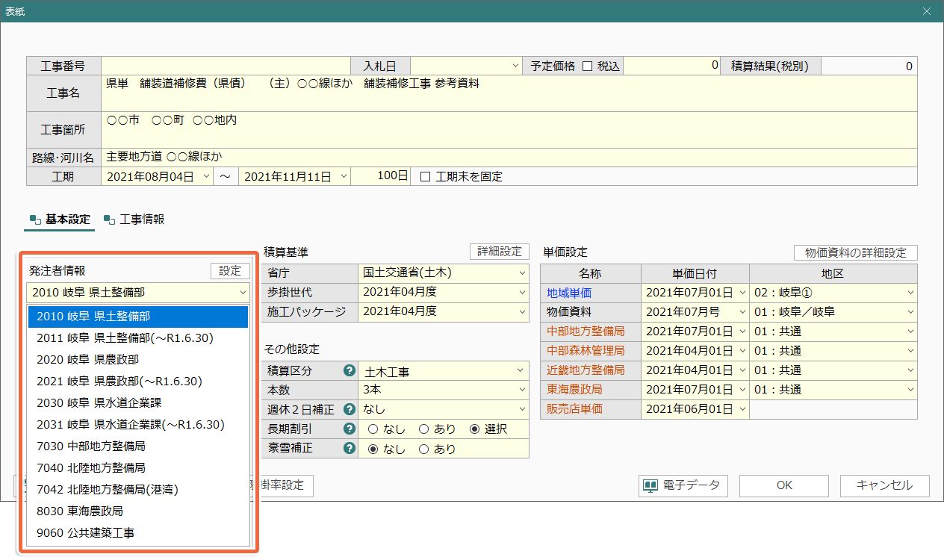
Task: Open 中部地方整備局 date dropdown
Action: 742,332
